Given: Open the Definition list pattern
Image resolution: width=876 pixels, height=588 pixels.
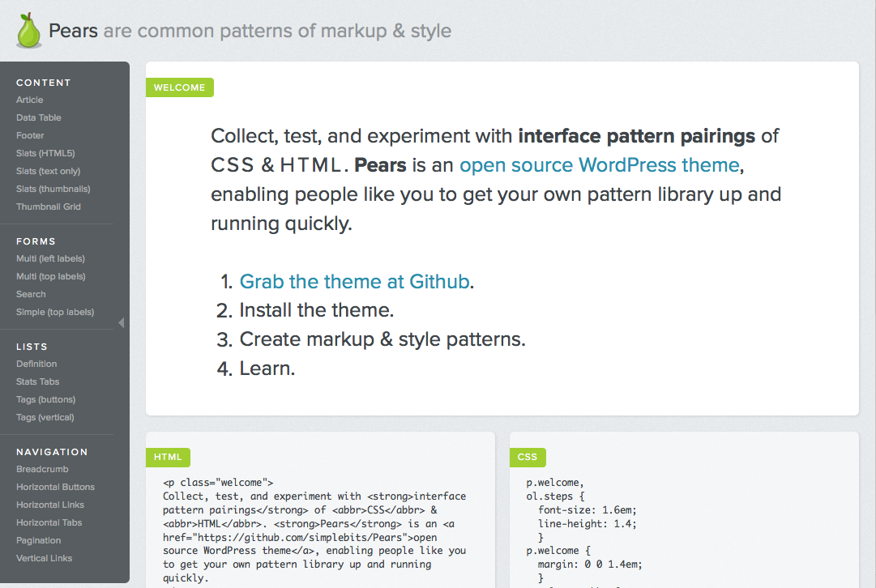Looking at the screenshot, I should click(36, 364).
